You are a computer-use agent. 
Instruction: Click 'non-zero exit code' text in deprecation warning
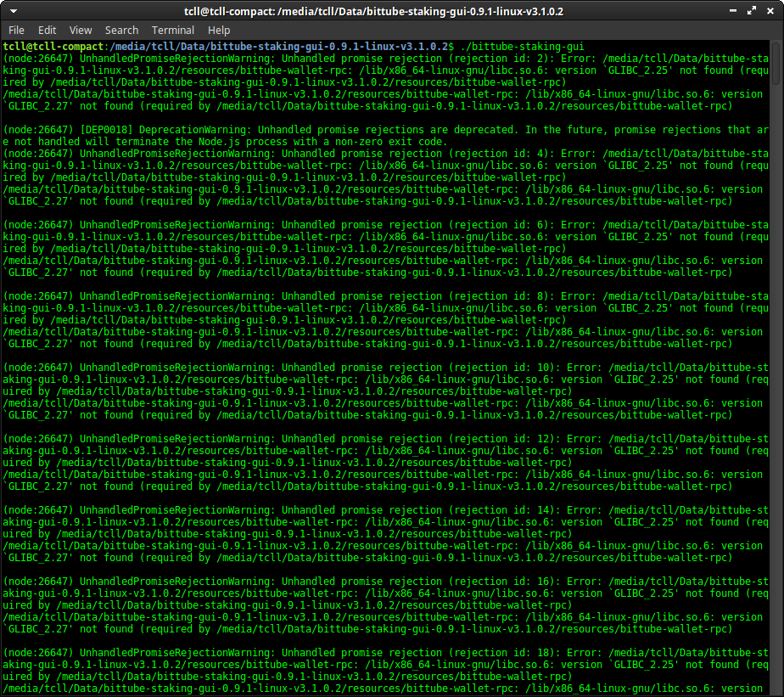(x=388, y=142)
